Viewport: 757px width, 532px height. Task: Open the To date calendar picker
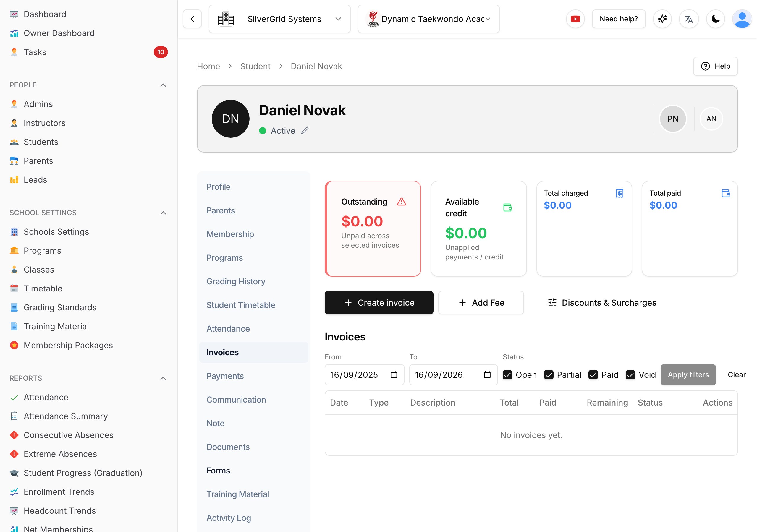coord(487,375)
